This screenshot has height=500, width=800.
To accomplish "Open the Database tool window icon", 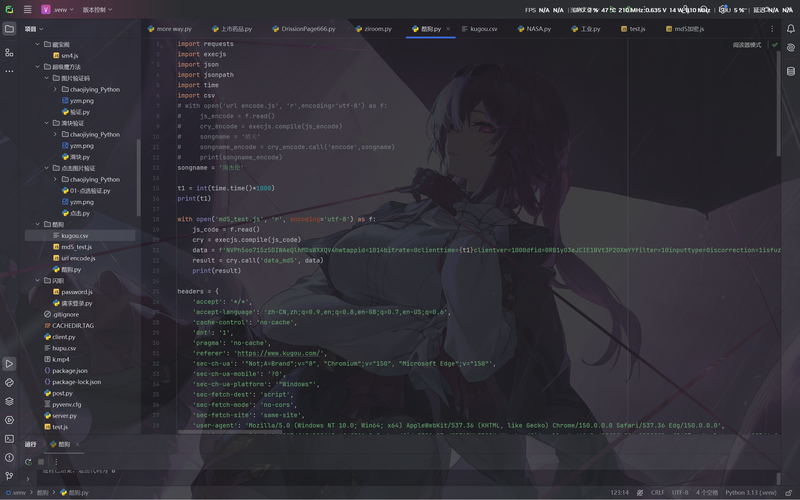I will 790,71.
